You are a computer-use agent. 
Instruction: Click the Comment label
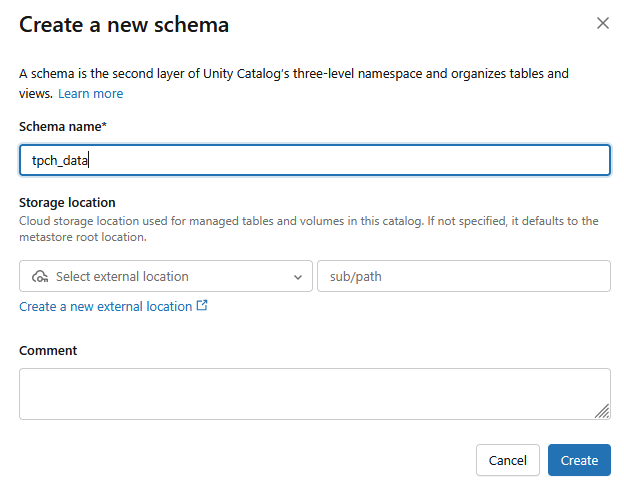pos(48,350)
